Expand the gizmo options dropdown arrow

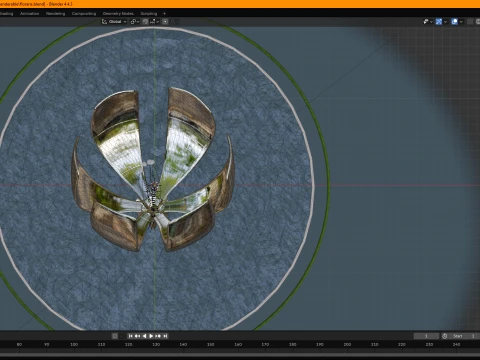445,22
